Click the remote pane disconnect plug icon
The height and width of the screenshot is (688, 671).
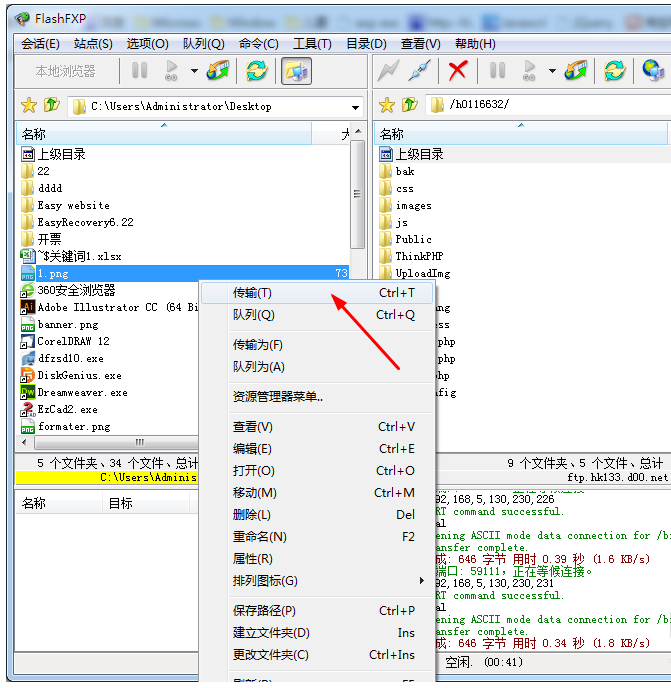tap(420, 70)
